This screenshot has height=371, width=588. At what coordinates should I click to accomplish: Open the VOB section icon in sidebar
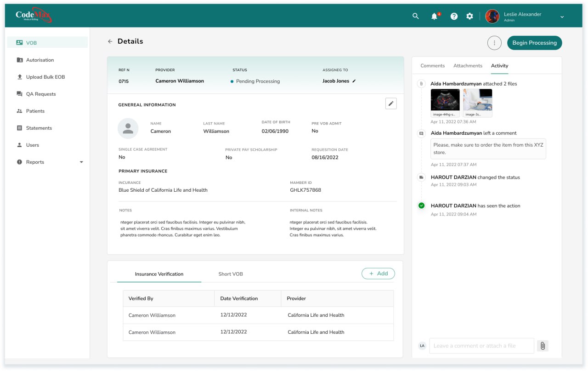click(19, 42)
